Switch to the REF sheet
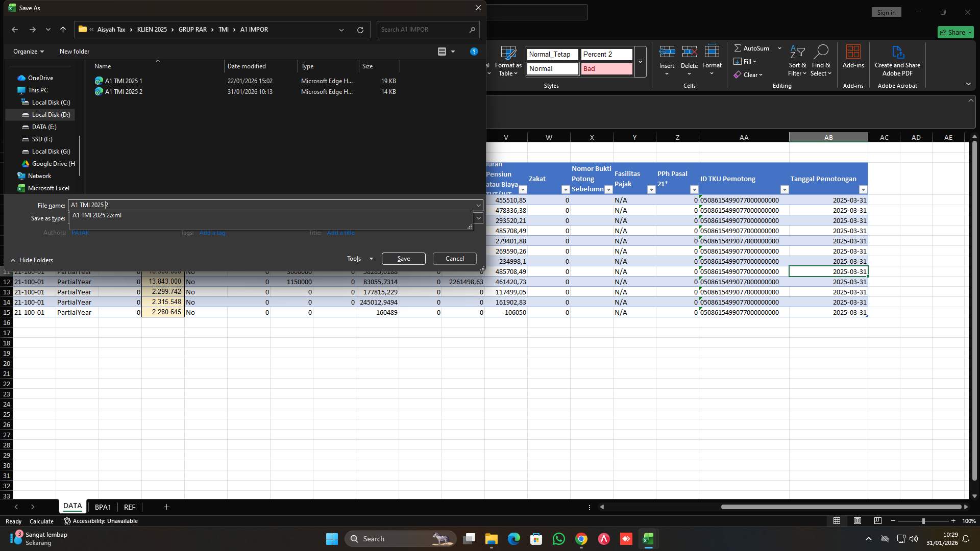Viewport: 980px width, 551px height. [129, 507]
